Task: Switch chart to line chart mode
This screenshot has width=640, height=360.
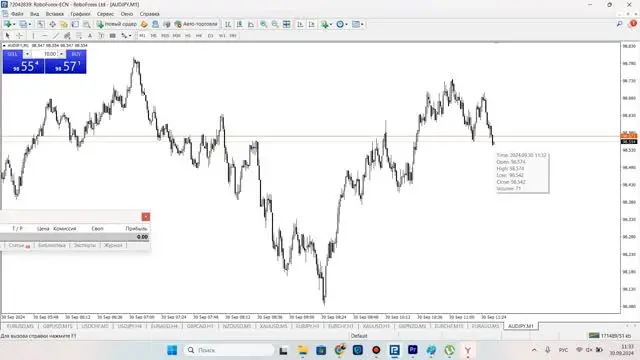Action: (251, 24)
